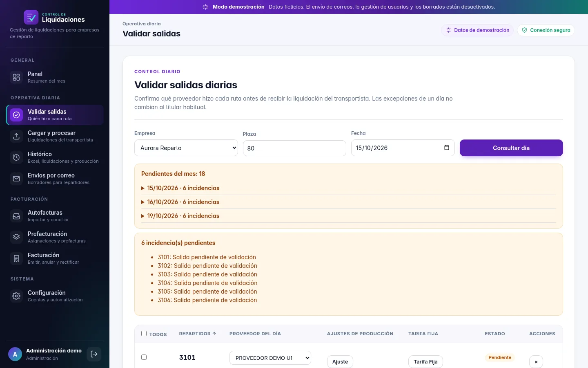588x368 pixels.
Task: Click the logout icon next to Administración demo
Action: pyautogui.click(x=94, y=354)
